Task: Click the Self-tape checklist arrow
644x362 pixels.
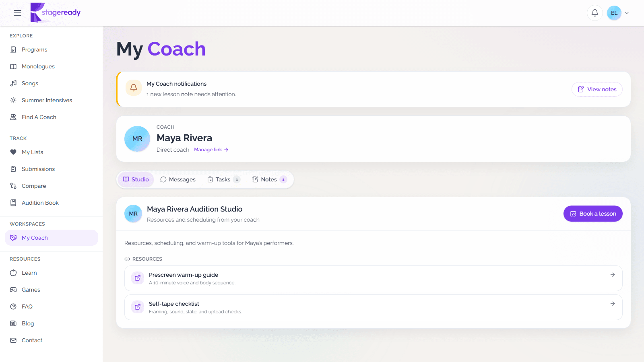Action: 613,304
